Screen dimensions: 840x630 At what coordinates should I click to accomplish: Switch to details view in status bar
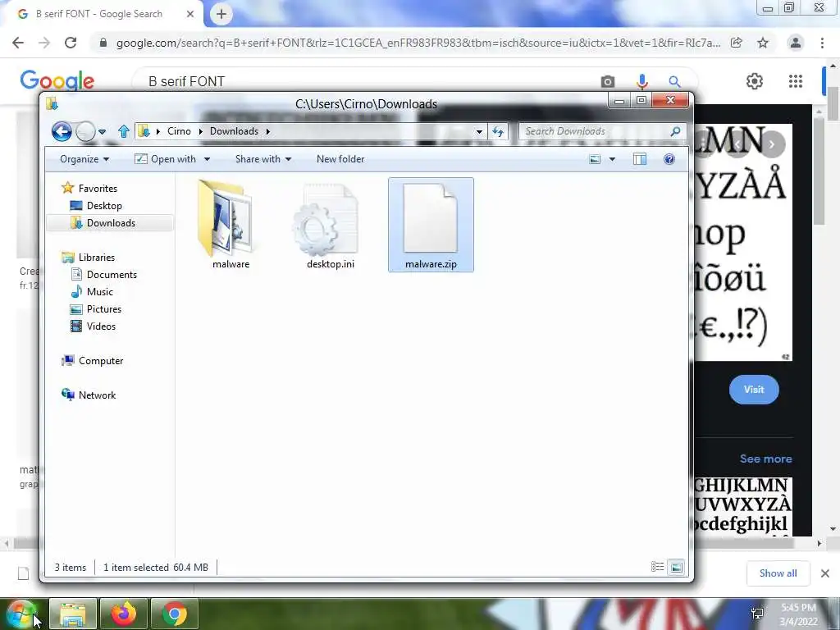657,567
